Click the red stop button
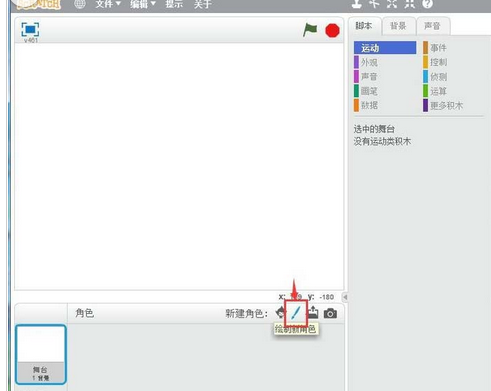This screenshot has width=491, height=391. [x=332, y=31]
